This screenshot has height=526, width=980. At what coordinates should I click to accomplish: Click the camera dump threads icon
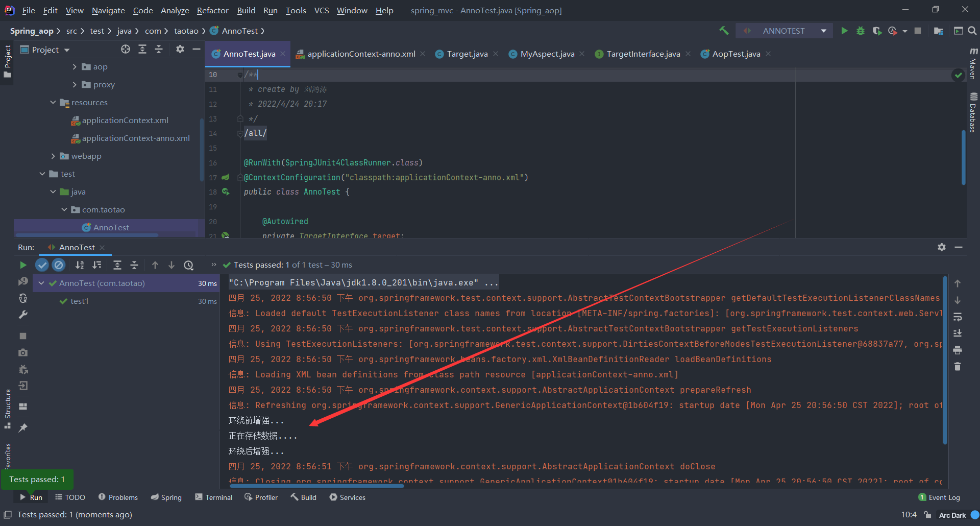(x=23, y=352)
